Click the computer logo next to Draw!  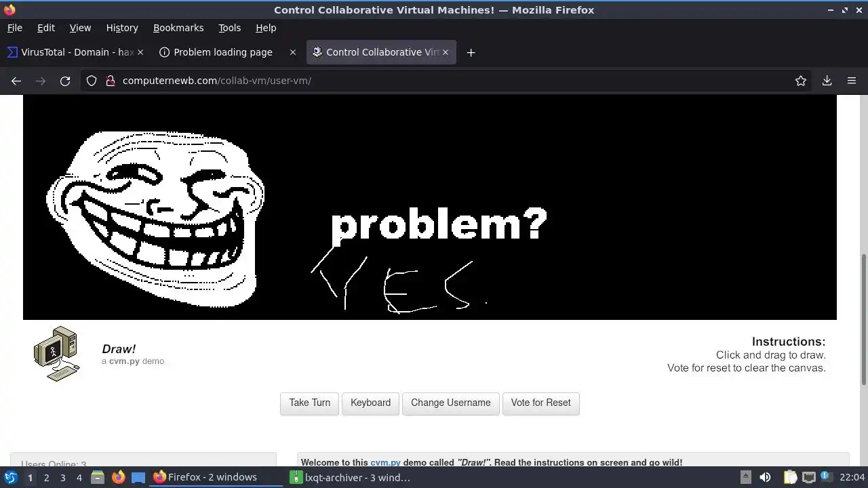pos(56,354)
